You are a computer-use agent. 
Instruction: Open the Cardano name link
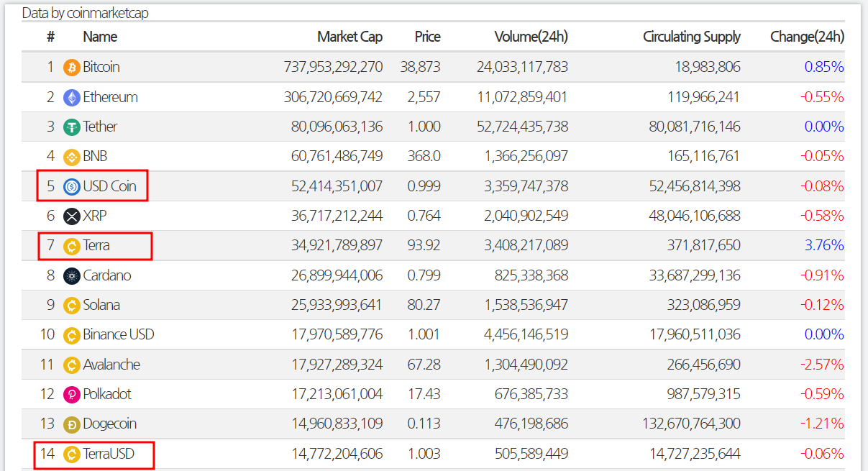tap(107, 275)
